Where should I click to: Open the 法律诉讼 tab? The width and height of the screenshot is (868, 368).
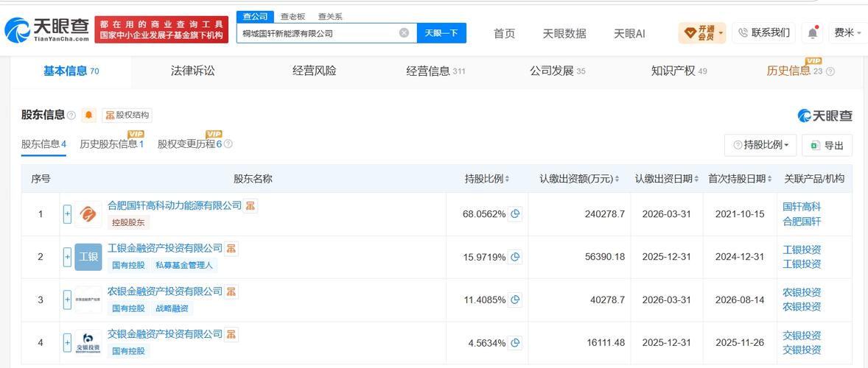click(192, 71)
